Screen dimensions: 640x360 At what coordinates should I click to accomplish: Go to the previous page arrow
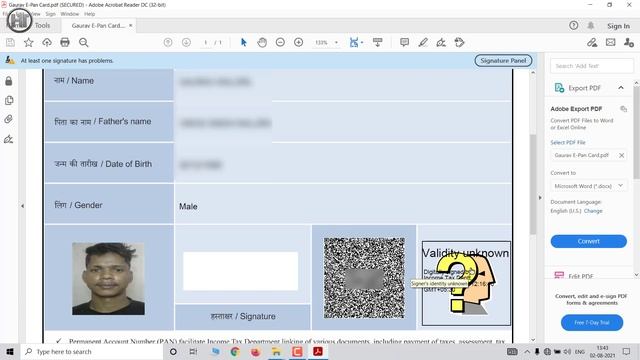point(168,42)
